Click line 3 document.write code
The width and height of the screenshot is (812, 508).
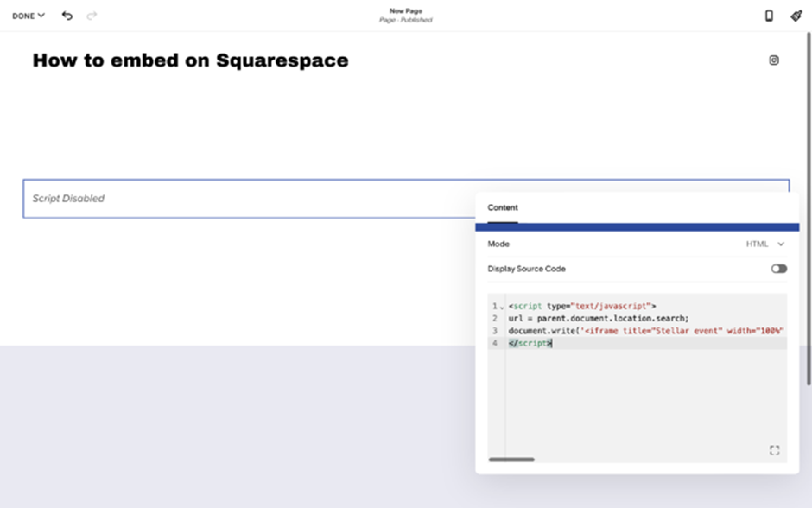(x=646, y=331)
